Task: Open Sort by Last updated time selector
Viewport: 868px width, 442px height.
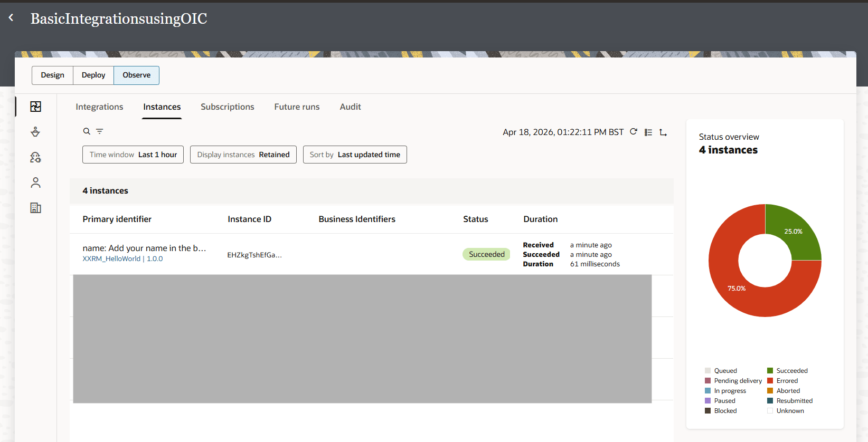Action: (x=355, y=155)
